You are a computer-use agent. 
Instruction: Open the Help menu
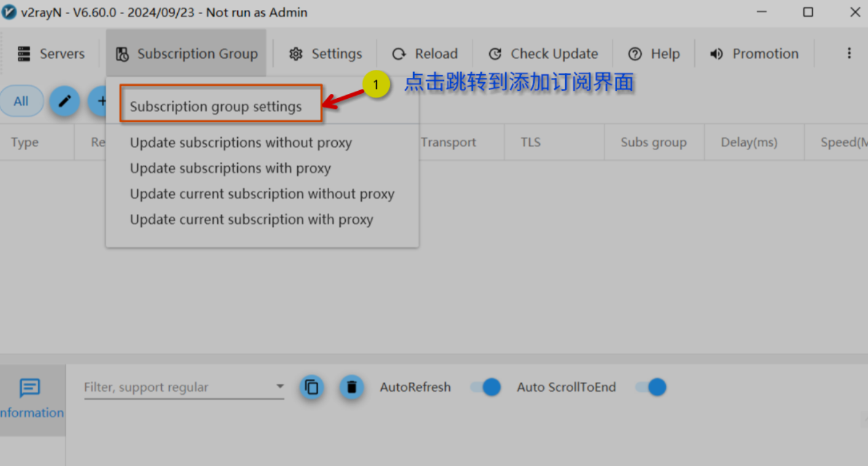(655, 54)
